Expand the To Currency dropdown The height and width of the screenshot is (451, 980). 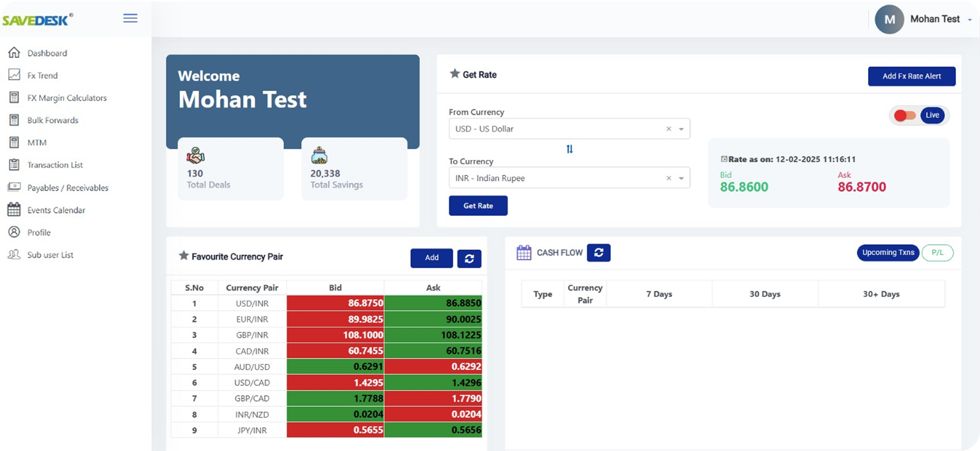(681, 178)
